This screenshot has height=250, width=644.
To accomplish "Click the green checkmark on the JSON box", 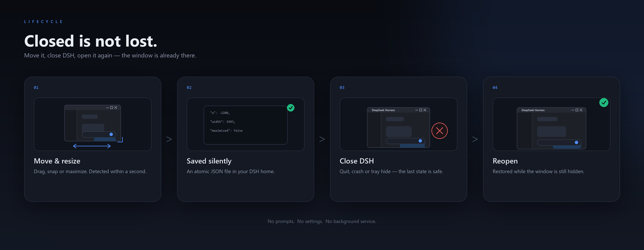I will click(x=291, y=108).
